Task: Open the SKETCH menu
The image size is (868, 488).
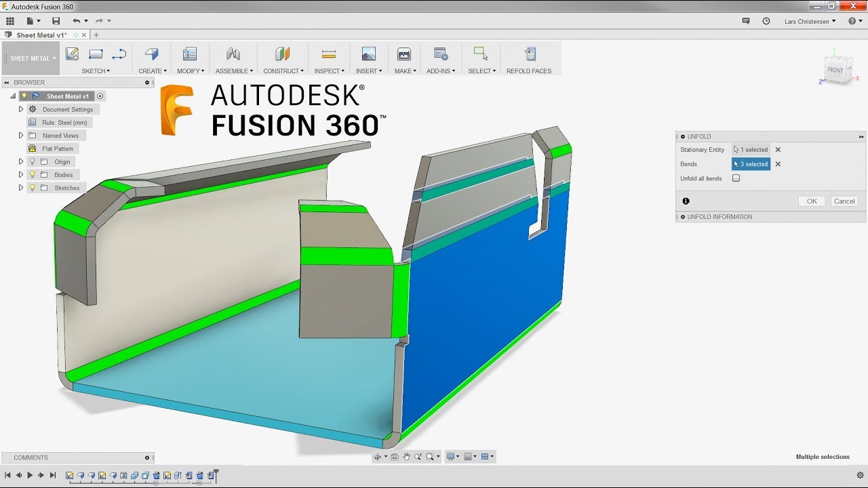Action: pos(96,71)
